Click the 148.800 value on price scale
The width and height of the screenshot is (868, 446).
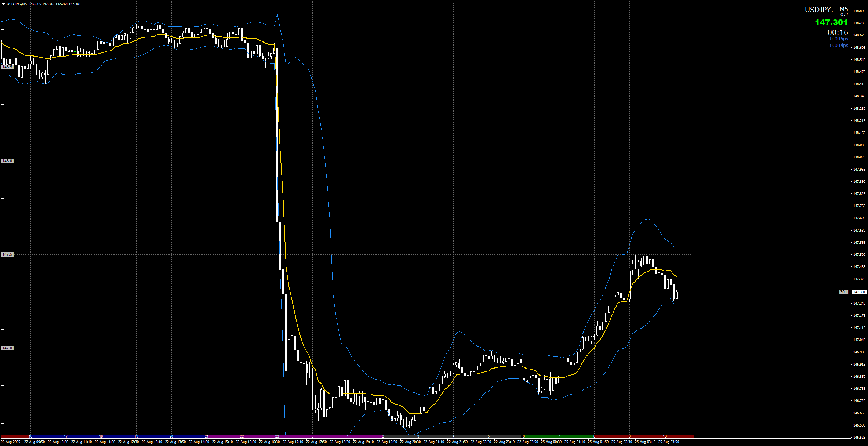[x=859, y=11]
